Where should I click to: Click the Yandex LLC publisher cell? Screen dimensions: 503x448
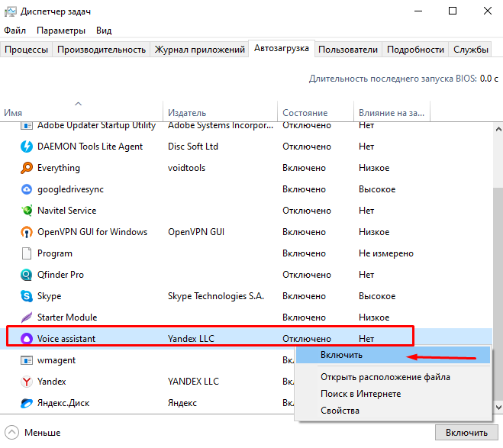tap(191, 339)
